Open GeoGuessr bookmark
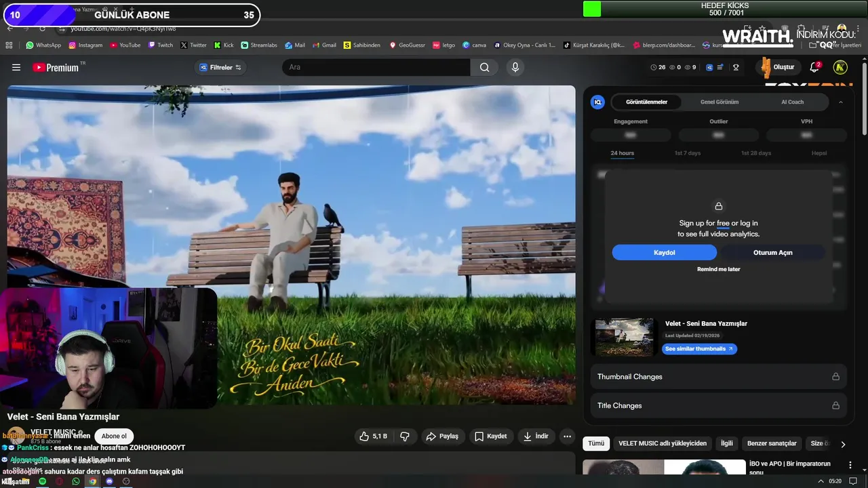Screen dimensions: 868x488 coord(407,45)
